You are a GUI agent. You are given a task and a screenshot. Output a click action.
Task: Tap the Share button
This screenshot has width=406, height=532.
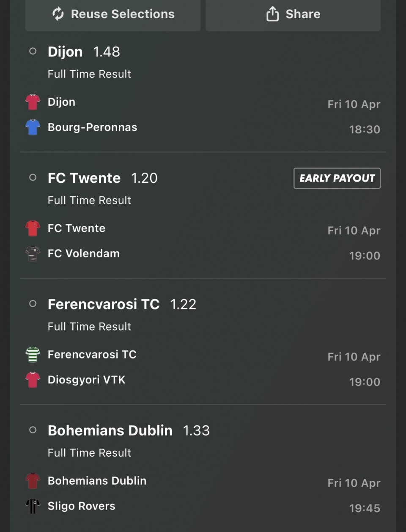pyautogui.click(x=293, y=14)
